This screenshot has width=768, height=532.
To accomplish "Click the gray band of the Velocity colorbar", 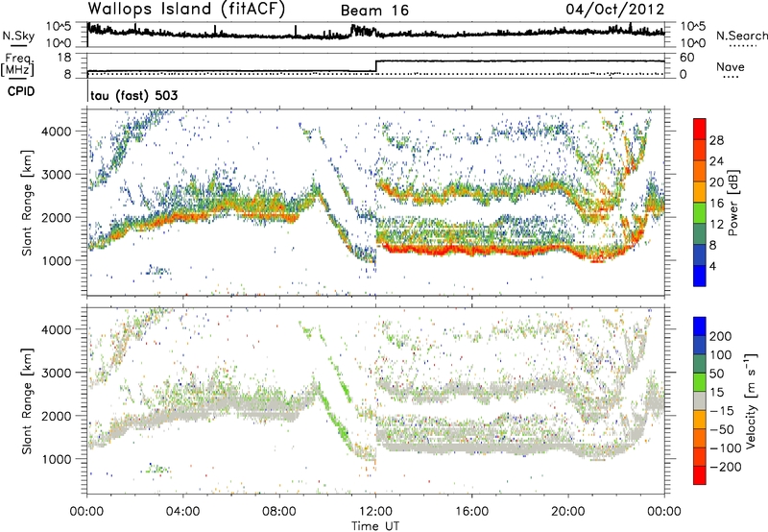I will click(x=700, y=401).
